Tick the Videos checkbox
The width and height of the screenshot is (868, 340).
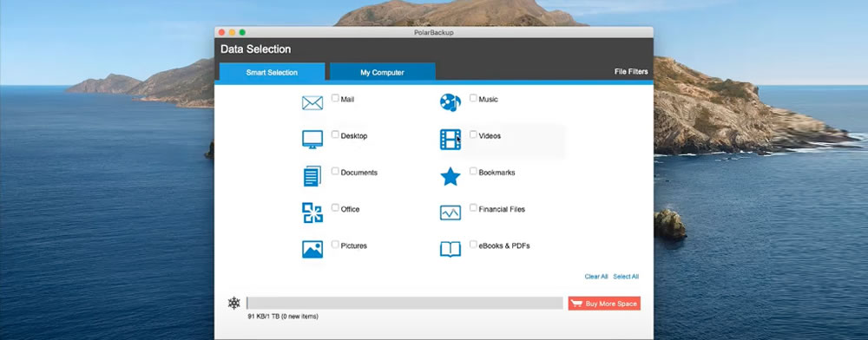point(473,134)
